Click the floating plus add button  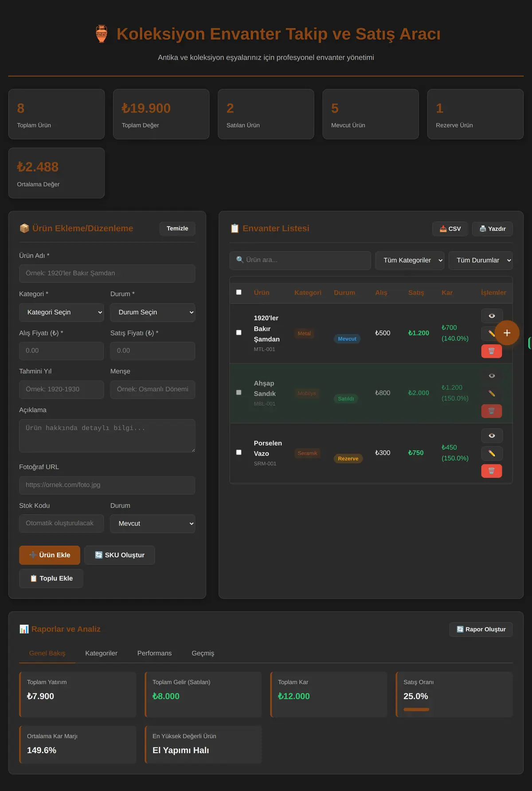(x=507, y=333)
